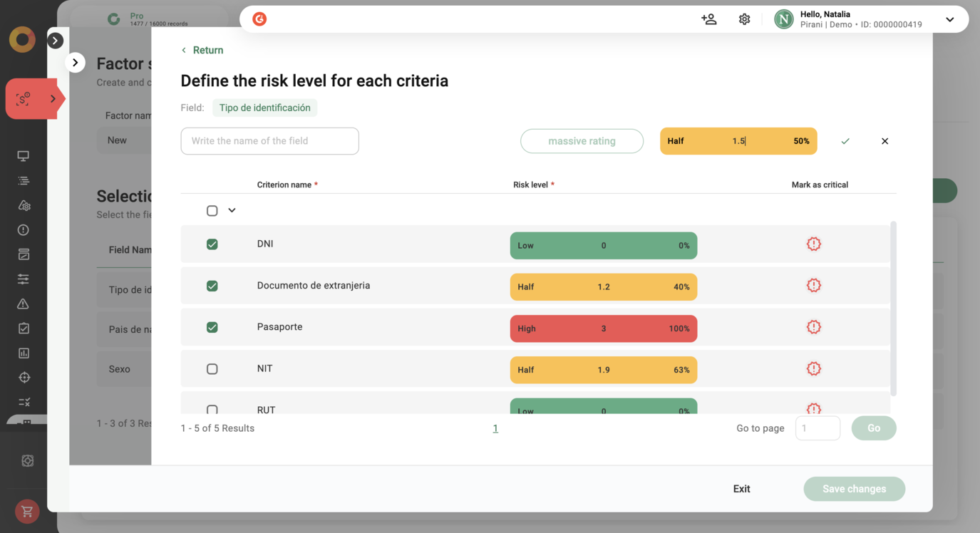This screenshot has width=980, height=533.
Task: Click the monitor icon in the left sidebar
Action: [24, 156]
